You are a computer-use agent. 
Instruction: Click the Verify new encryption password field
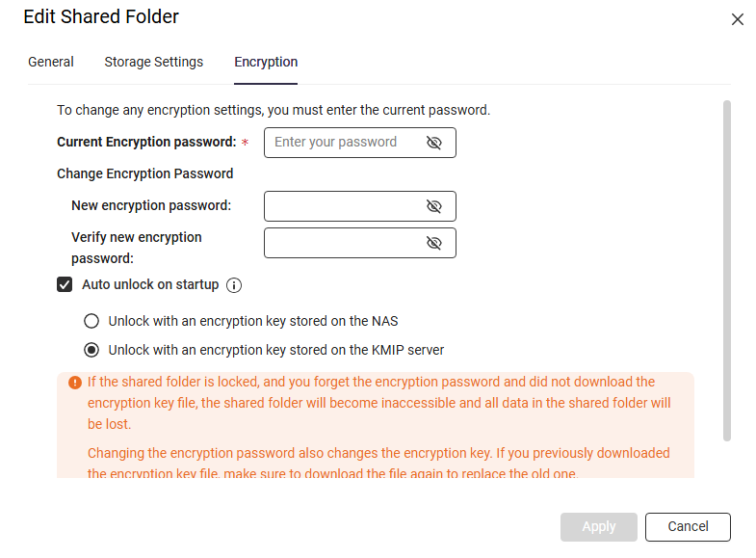coord(343,243)
